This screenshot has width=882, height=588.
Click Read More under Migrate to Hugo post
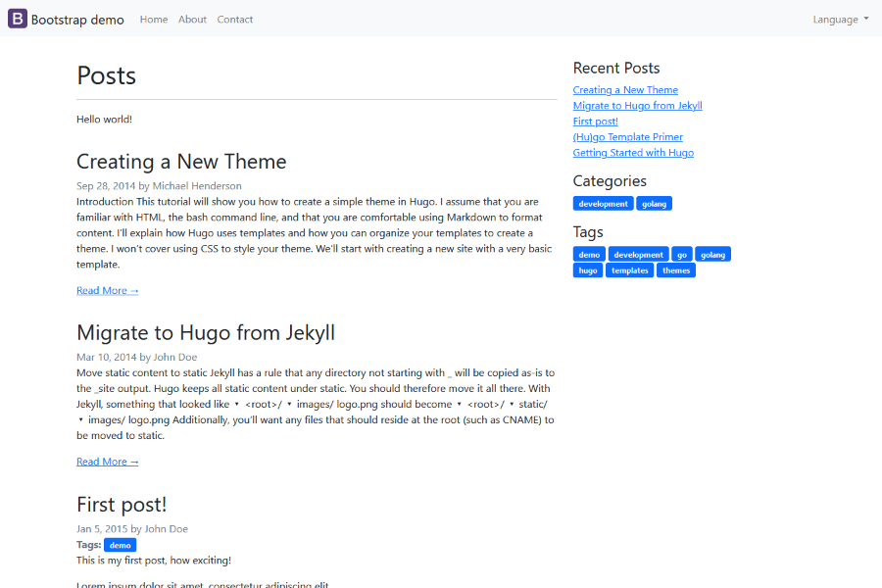click(108, 462)
